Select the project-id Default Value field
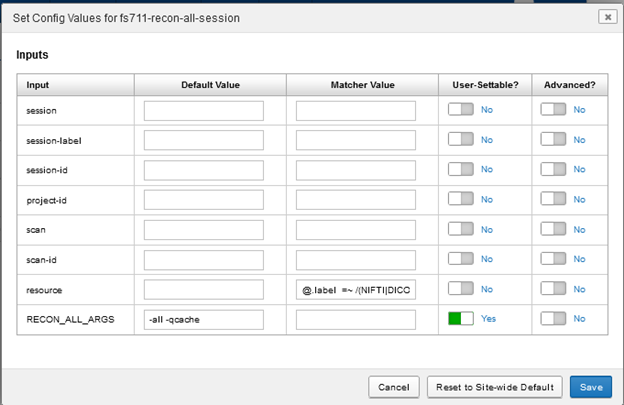The height and width of the screenshot is (405, 624). tap(203, 200)
